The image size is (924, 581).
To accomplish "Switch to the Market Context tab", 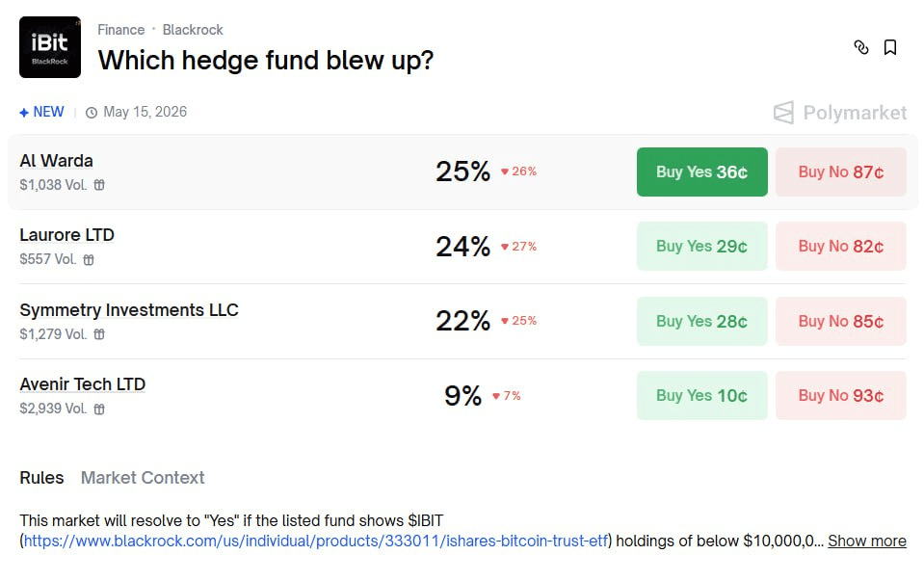I will pos(143,478).
